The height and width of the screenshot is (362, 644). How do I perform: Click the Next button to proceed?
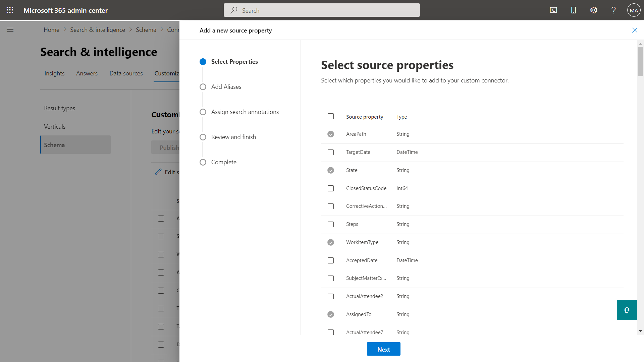coord(383,349)
